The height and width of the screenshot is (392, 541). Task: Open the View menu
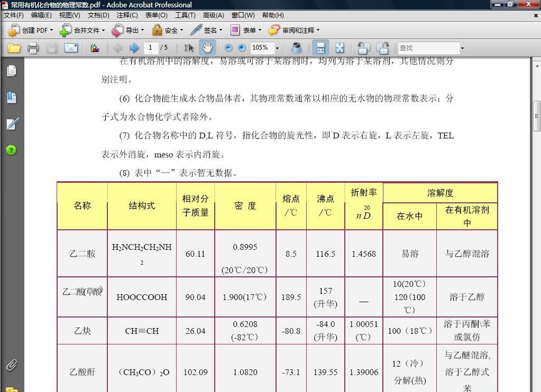pos(70,15)
